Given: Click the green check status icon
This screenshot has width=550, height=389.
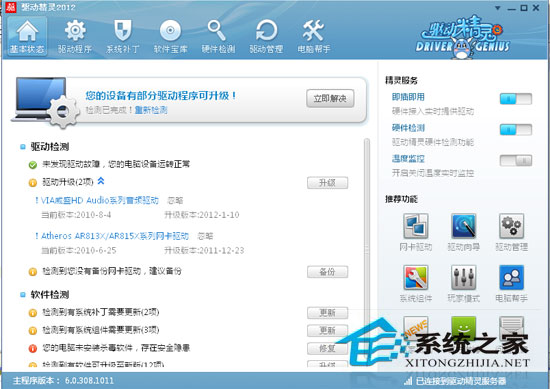Looking at the screenshot, I should point(33,165).
